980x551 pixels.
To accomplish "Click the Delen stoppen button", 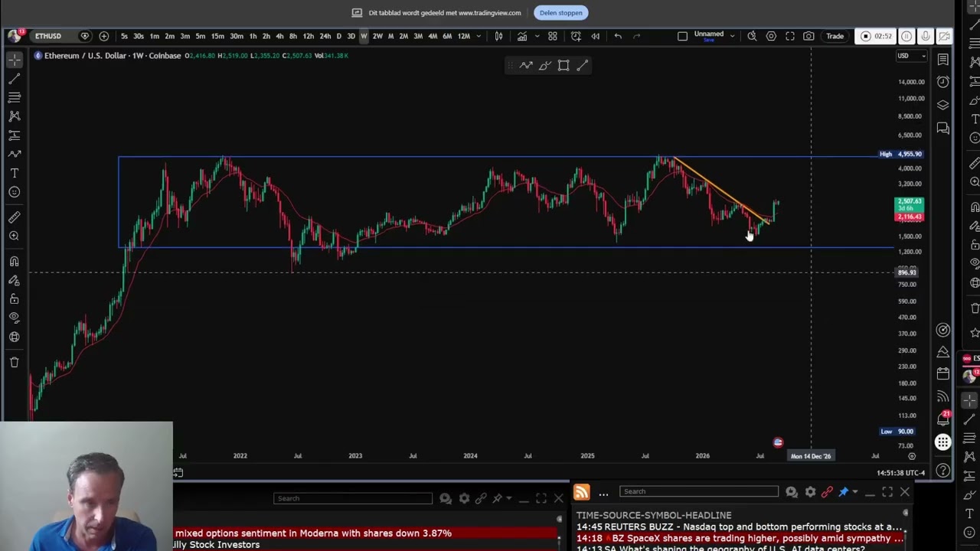I will click(x=560, y=12).
